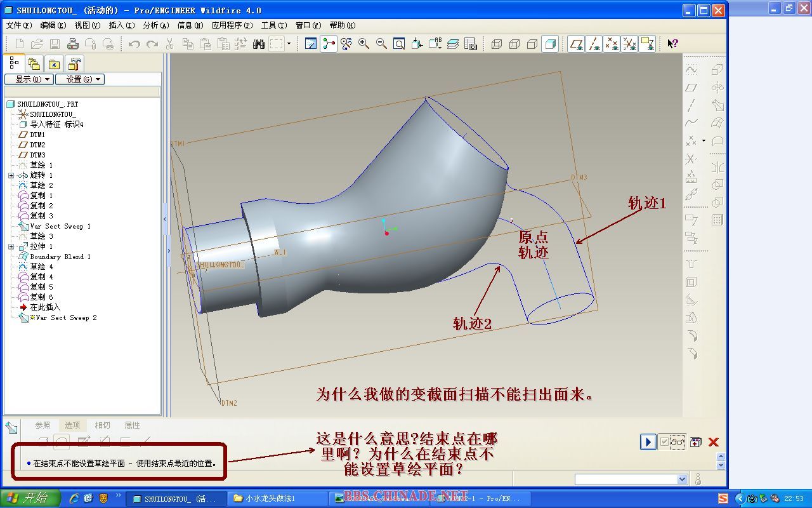
Task: Click the Zoom Out magnifier icon
Action: 381,44
